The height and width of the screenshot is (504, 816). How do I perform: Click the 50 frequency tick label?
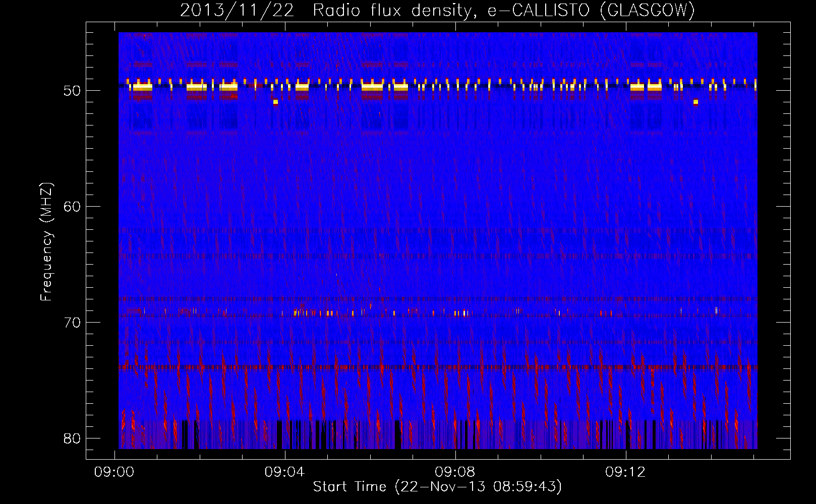tap(73, 91)
